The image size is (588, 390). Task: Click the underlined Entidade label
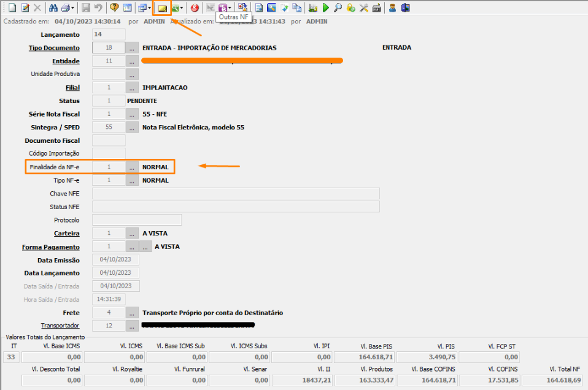point(66,61)
